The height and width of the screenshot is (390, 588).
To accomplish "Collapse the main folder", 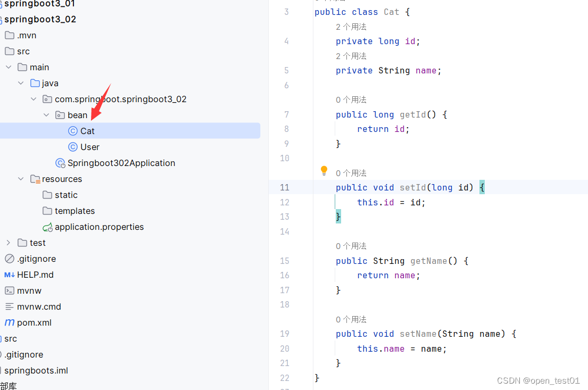I will point(8,67).
